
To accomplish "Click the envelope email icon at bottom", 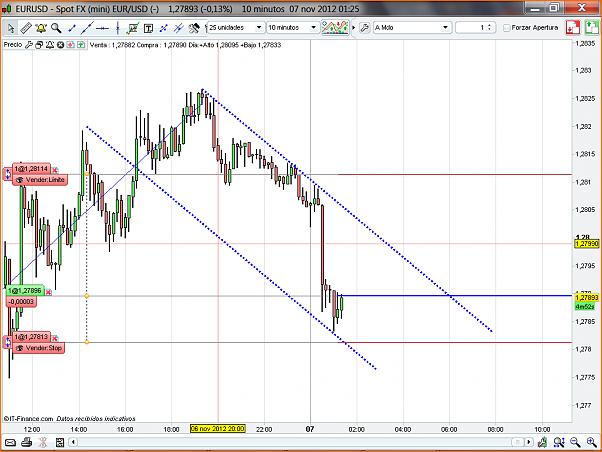I will (10, 442).
